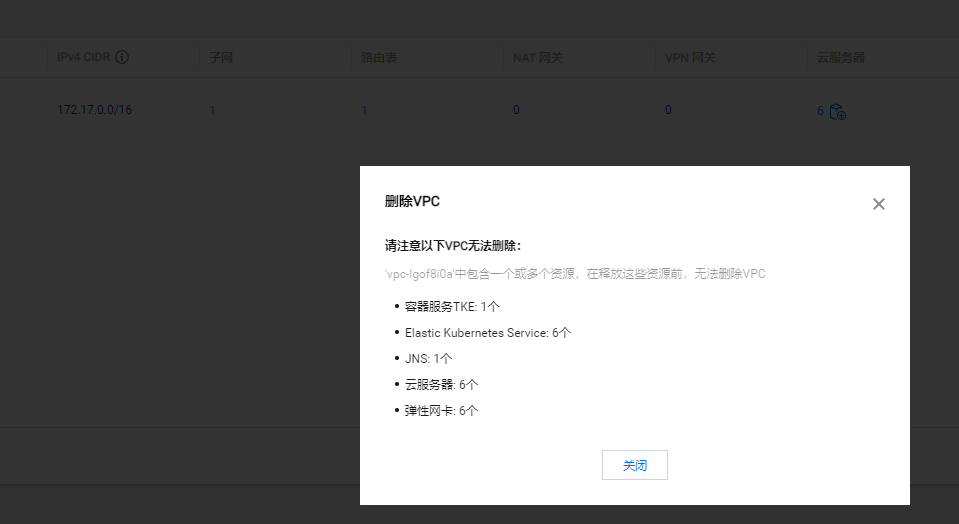The height and width of the screenshot is (524, 959).
Task: Click the Elastic Kubernetes Service: 6个 item
Action: 487,333
